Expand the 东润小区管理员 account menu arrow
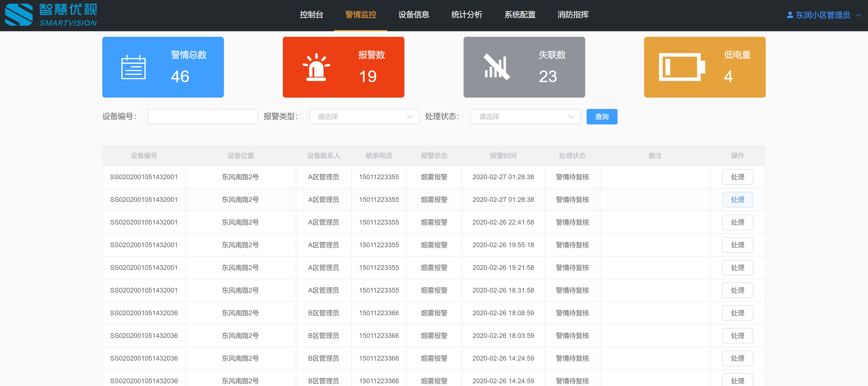Image resolution: width=868 pixels, height=386 pixels. 859,15
